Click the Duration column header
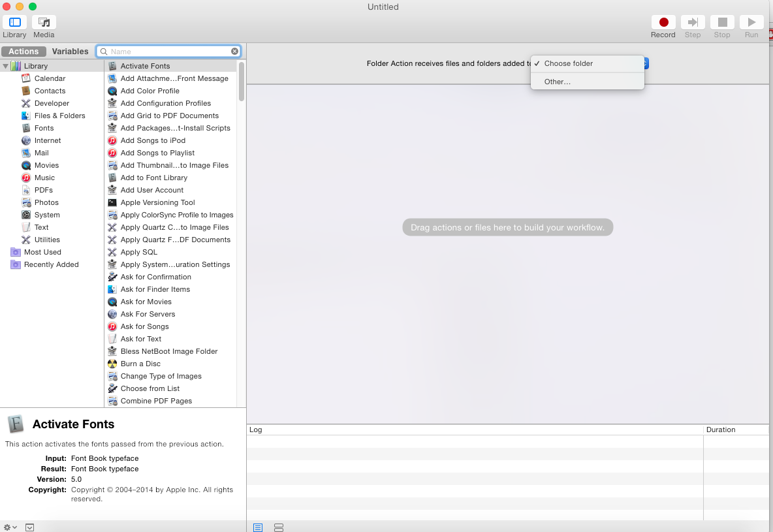Viewport: 773px width, 532px height. point(736,430)
